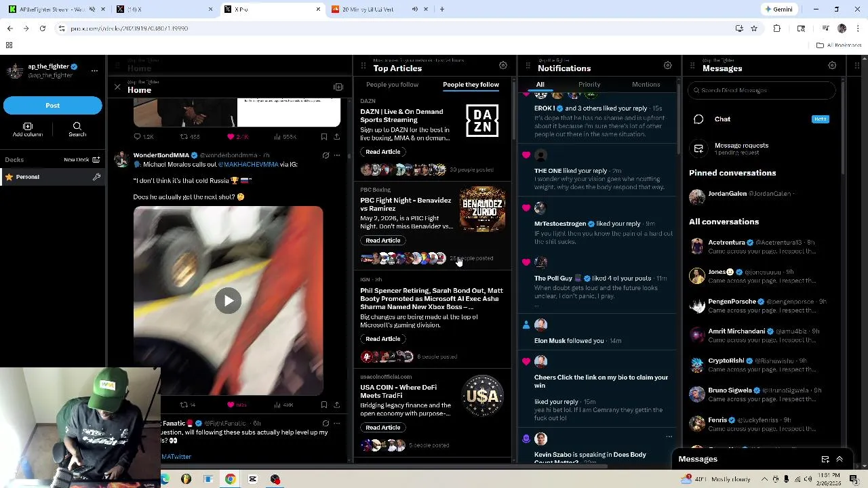Open WonderBondMMA post more options
The image size is (868, 488).
tap(336, 155)
